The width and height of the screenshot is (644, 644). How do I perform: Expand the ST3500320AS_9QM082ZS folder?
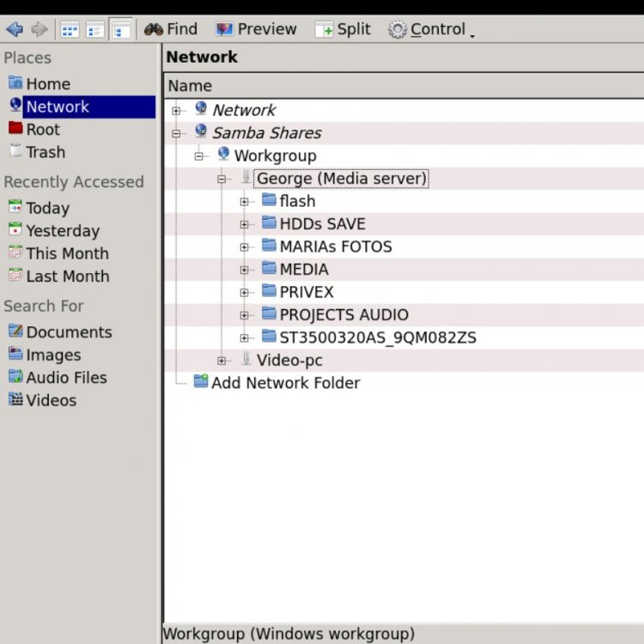coord(245,338)
